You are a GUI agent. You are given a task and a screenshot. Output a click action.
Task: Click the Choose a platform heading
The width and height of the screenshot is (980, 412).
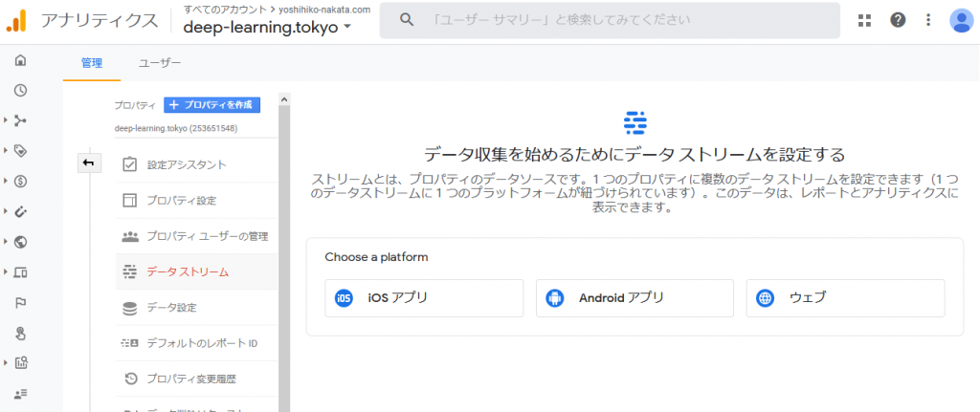(376, 256)
